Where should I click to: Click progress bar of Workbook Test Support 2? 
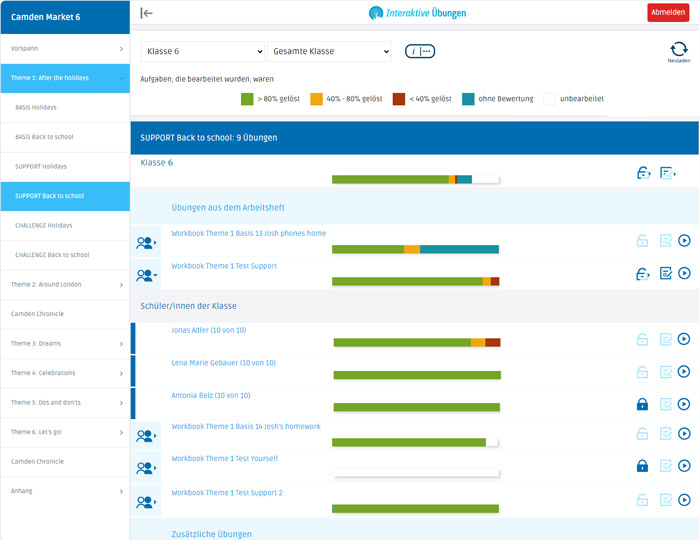[x=415, y=508]
